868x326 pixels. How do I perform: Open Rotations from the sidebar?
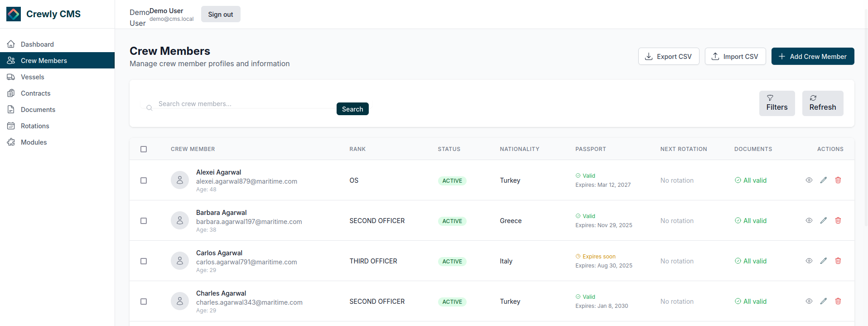[x=57, y=126]
